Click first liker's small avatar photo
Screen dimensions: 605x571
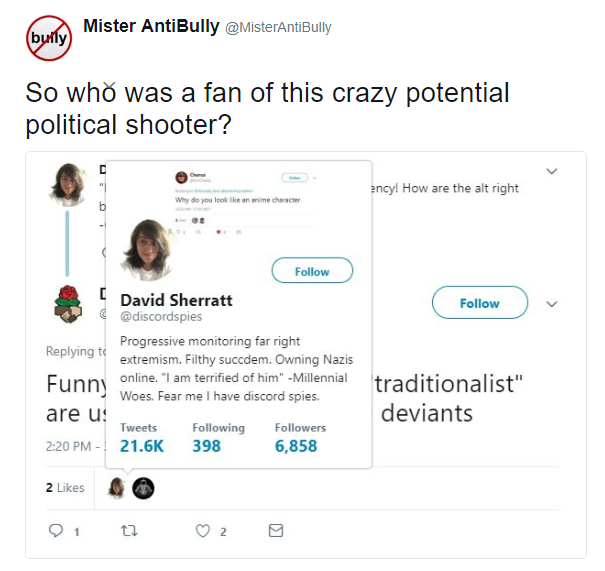click(x=117, y=488)
